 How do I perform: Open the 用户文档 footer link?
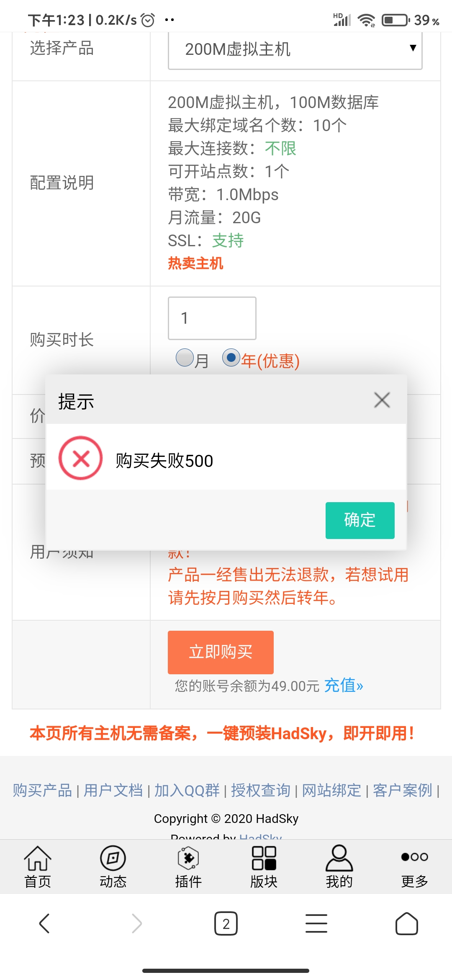click(113, 790)
